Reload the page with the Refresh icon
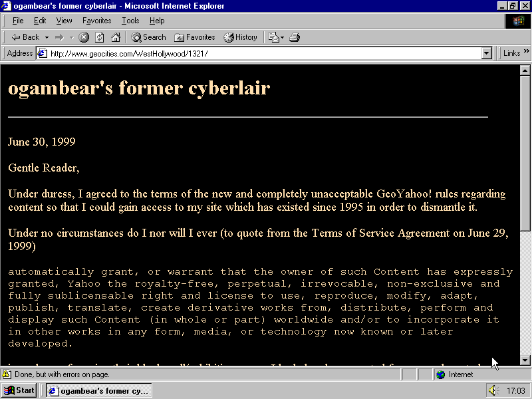This screenshot has height=399, width=532. coord(99,37)
